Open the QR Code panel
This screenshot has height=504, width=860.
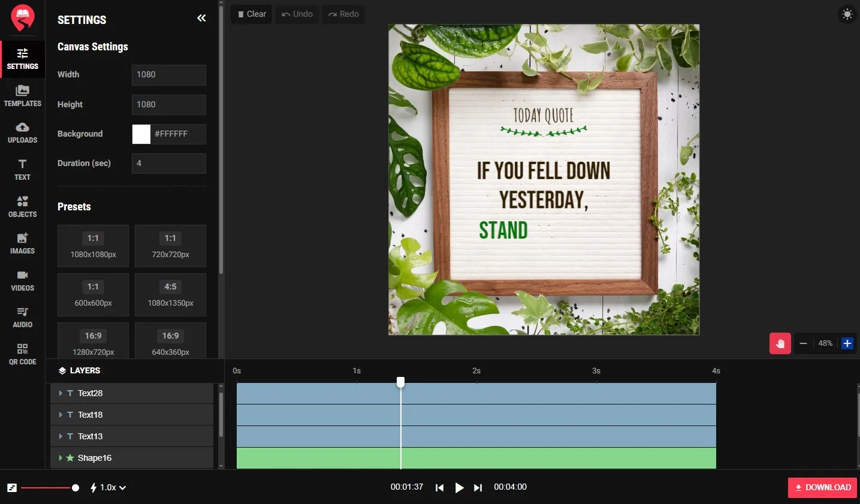tap(22, 354)
